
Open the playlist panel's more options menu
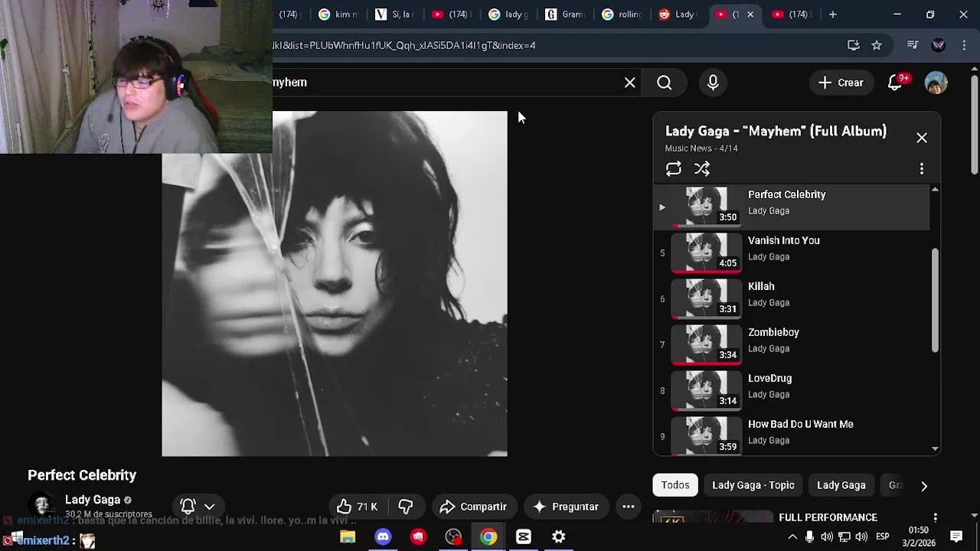[921, 168]
